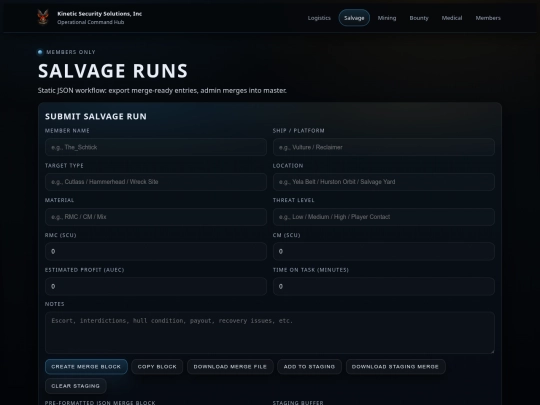Screen dimensions: 540x405
Task: Click the Kinetic Security Solutions logo icon
Action: tap(43, 17)
